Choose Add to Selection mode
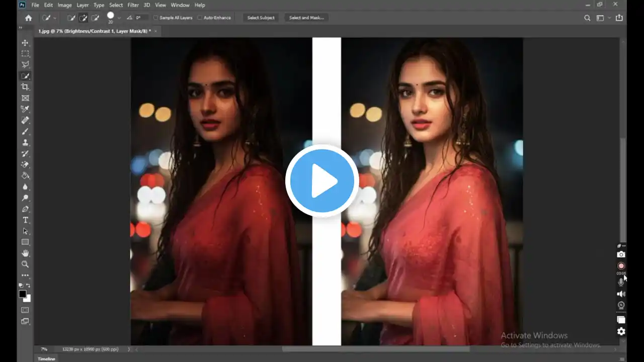This screenshot has width=644, height=362. point(84,18)
